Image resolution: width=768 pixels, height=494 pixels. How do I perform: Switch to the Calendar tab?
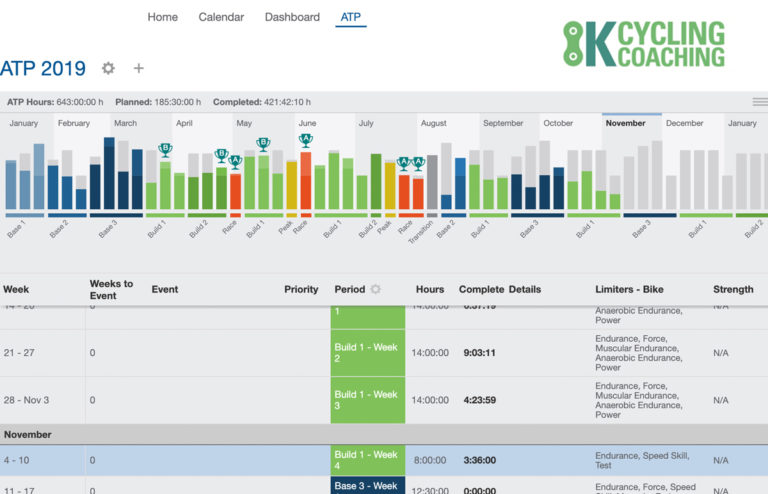point(221,17)
